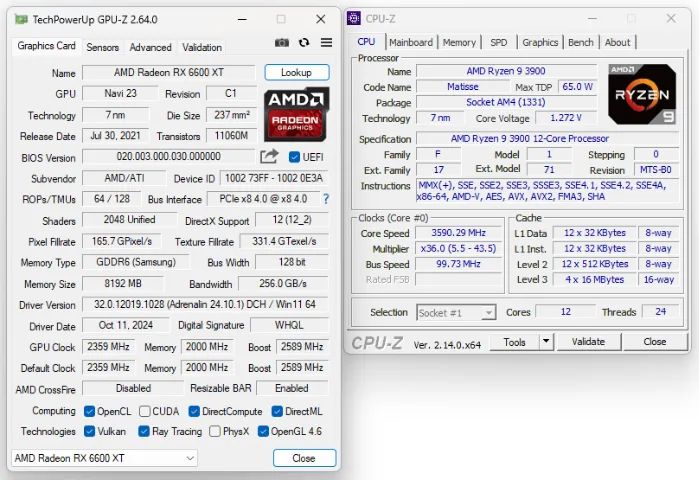Switch to the Validation tab in GPU-Z
The width and height of the screenshot is (699, 480).
tap(202, 47)
